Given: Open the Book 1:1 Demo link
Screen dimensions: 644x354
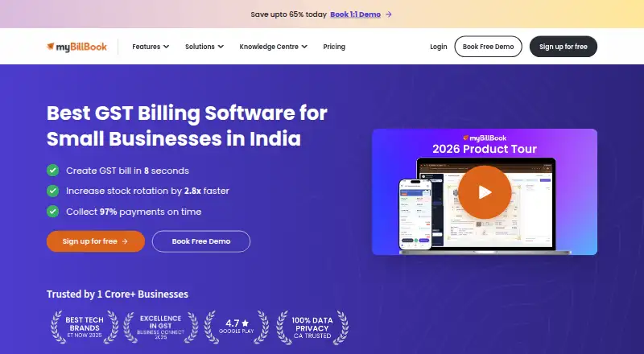Looking at the screenshot, I should pyautogui.click(x=355, y=14).
